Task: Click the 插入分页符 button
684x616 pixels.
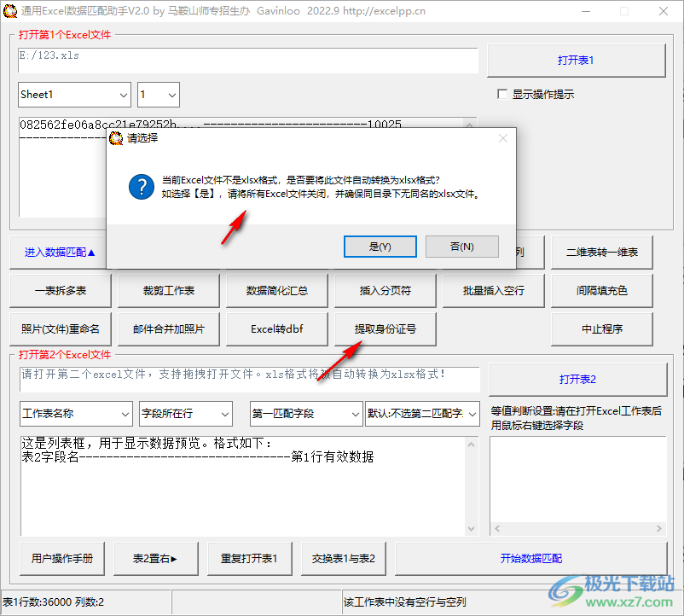Action: (385, 291)
